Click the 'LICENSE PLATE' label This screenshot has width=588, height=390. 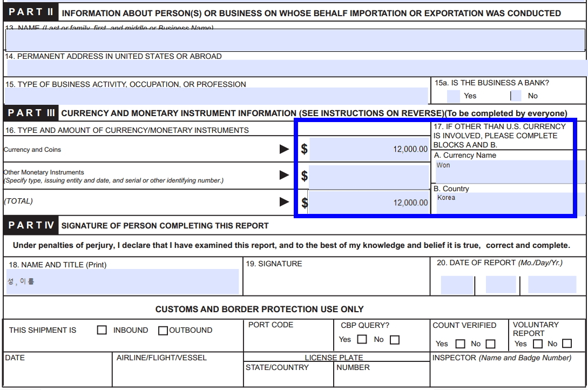[x=334, y=358]
